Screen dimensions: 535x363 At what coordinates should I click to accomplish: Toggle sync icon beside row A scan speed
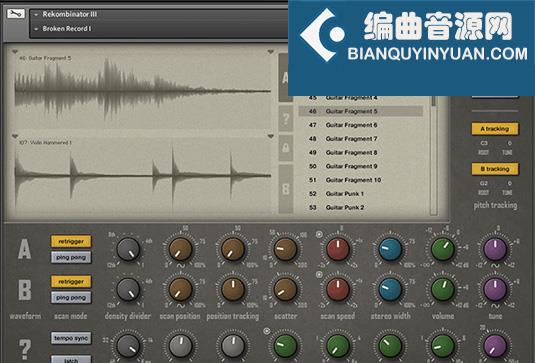(319, 234)
